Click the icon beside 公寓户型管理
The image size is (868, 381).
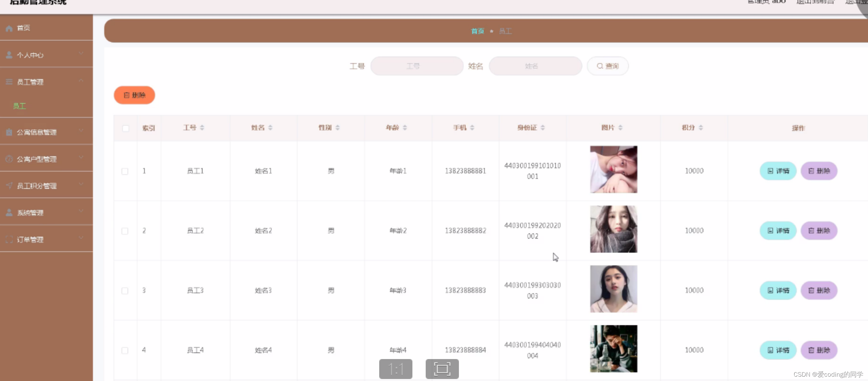tap(9, 159)
